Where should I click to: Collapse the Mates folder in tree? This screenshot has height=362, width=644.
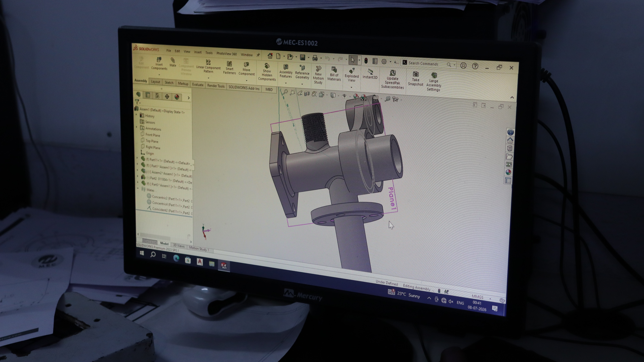click(138, 188)
